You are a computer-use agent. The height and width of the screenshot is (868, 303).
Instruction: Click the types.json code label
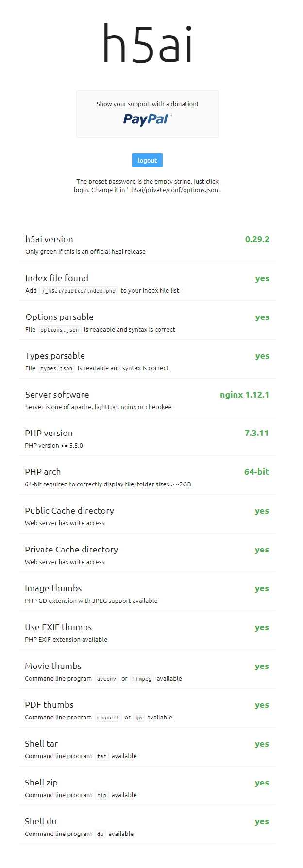tap(56, 368)
